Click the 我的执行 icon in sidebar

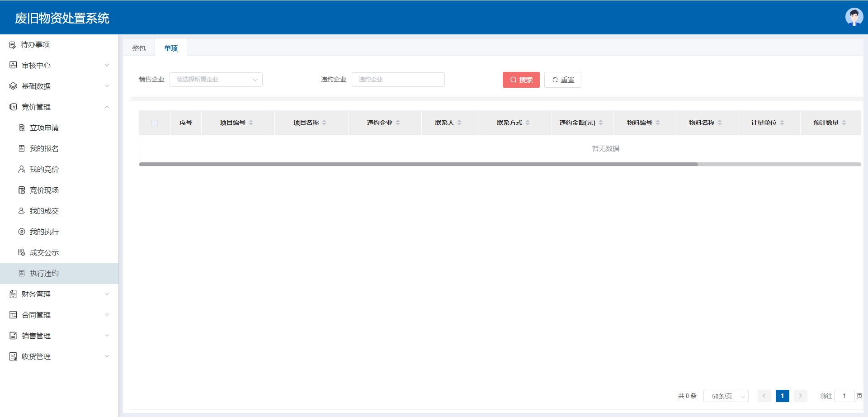pos(22,232)
